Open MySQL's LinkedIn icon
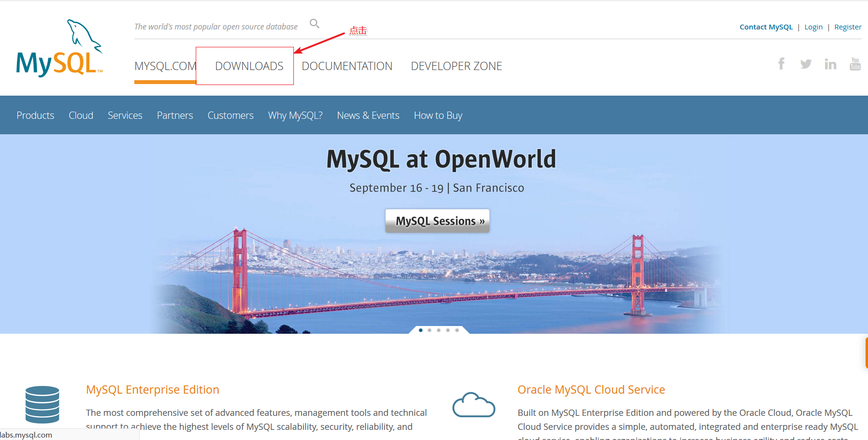 coord(830,64)
